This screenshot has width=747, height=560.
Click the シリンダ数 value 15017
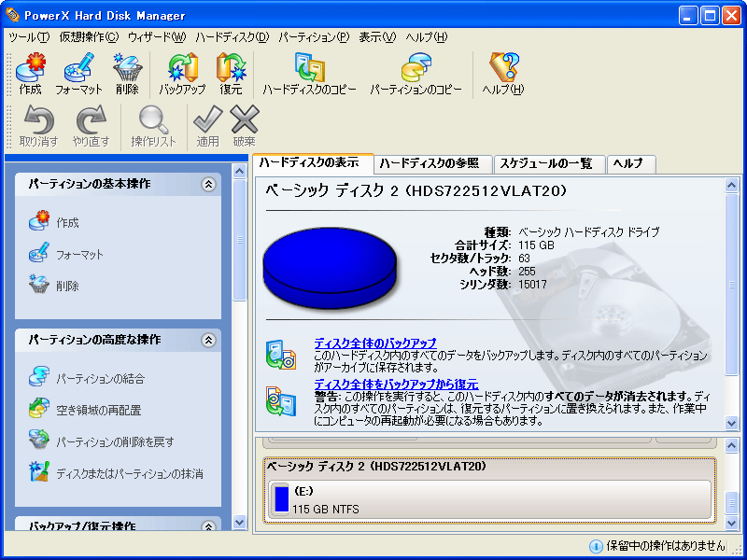[x=532, y=285]
